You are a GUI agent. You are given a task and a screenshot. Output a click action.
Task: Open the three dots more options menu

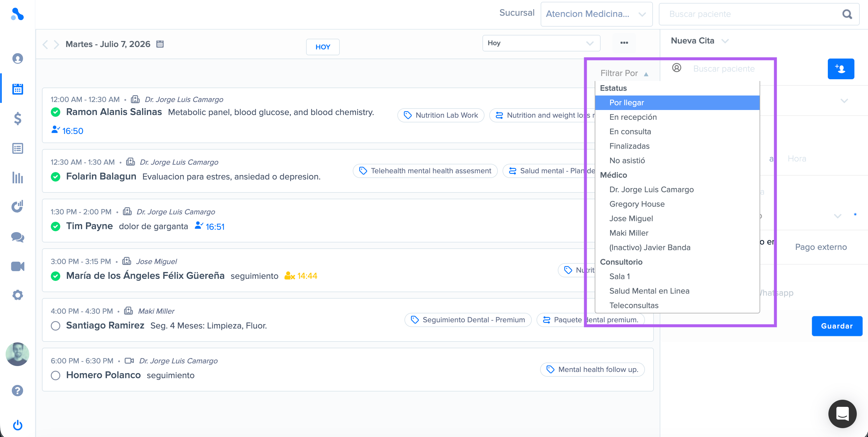pyautogui.click(x=624, y=43)
